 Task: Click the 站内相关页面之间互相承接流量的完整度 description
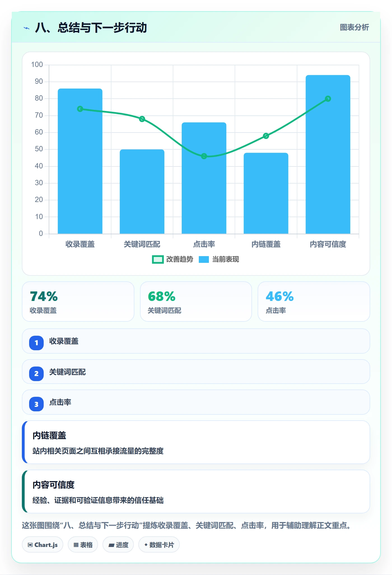coord(98,451)
